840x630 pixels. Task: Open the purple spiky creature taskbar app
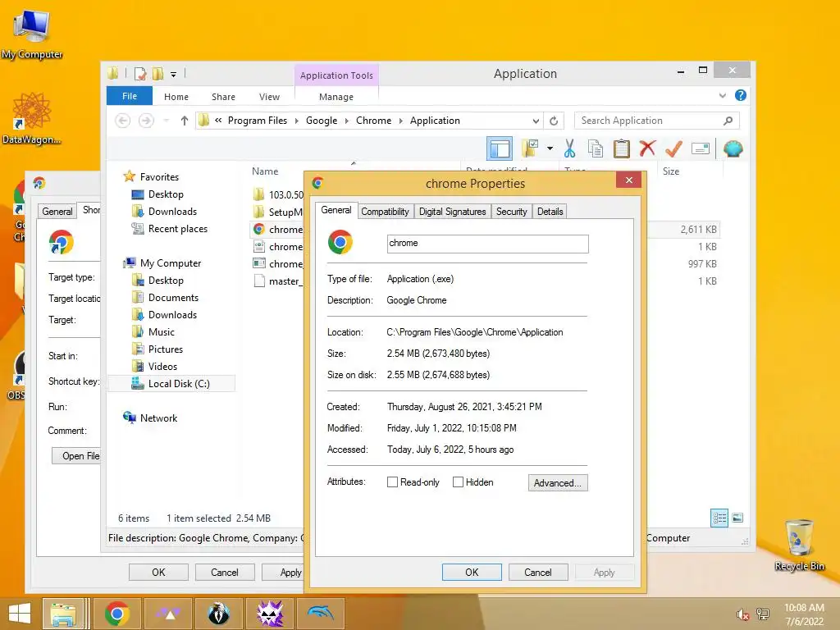[x=269, y=614]
